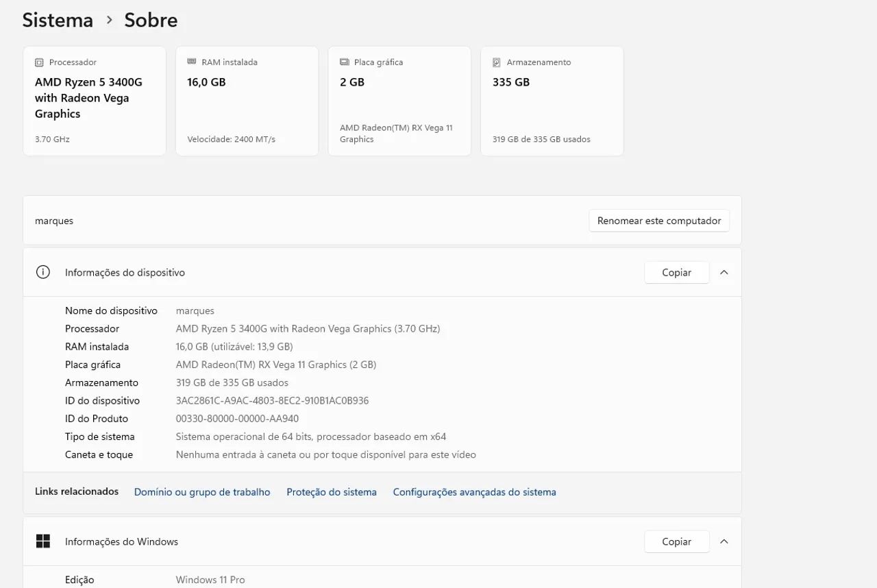
Task: Click the info icon beside Informações do dispositivo
Action: click(x=42, y=272)
